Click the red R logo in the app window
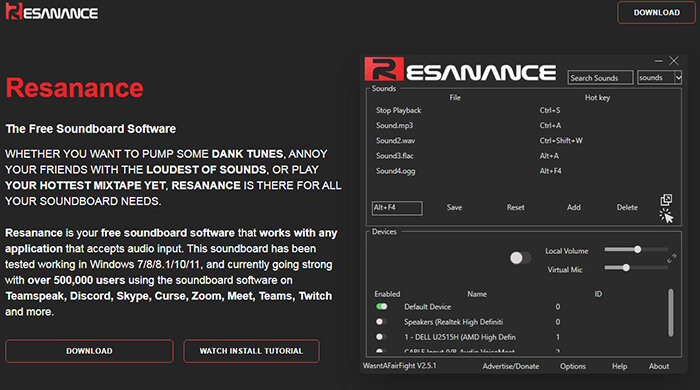This screenshot has width=700, height=390. click(384, 69)
